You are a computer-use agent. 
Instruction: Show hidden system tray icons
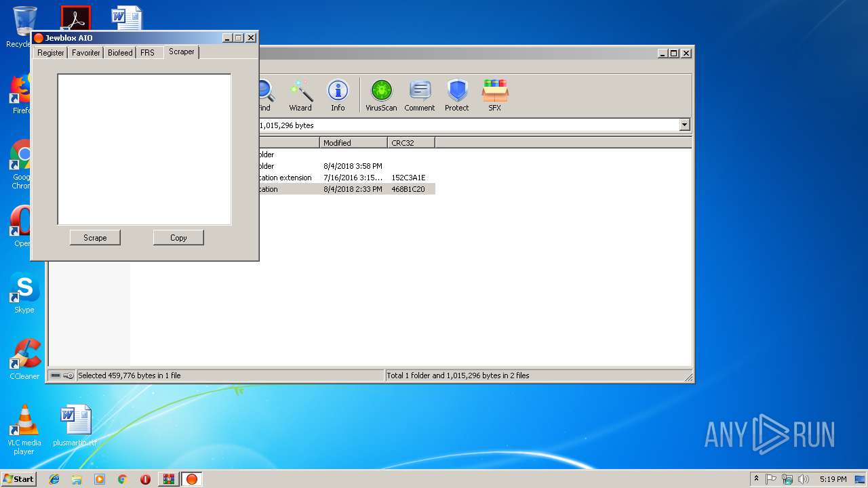[x=756, y=479]
